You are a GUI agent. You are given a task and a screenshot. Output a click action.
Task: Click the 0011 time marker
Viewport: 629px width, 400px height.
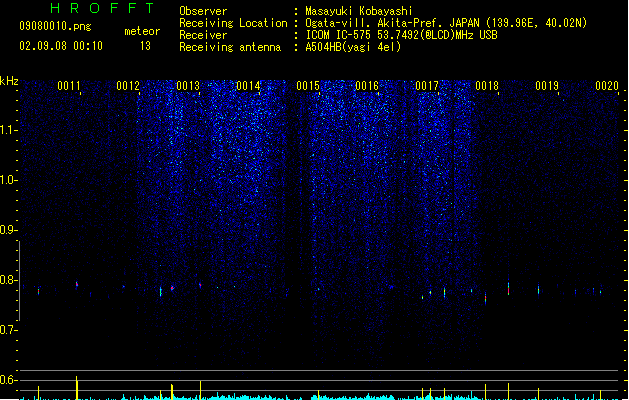(x=69, y=86)
